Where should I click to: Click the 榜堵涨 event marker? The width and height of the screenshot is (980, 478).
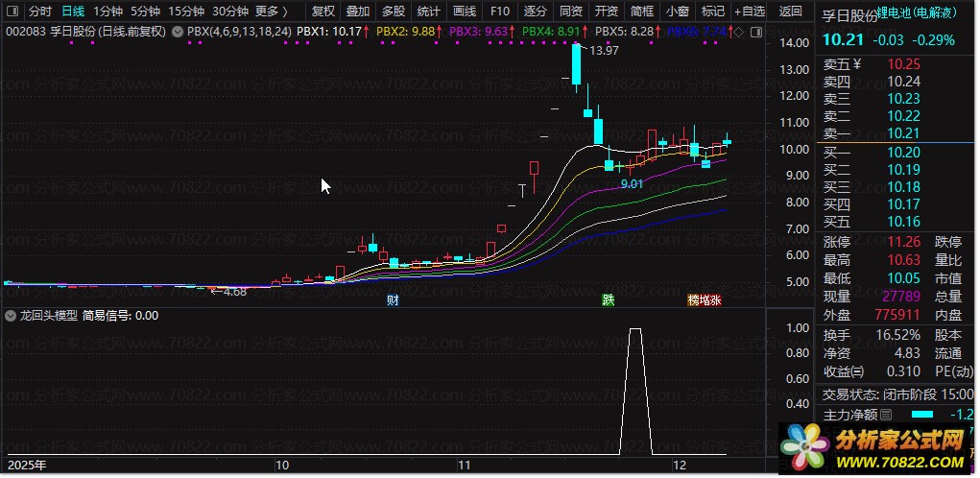click(705, 300)
